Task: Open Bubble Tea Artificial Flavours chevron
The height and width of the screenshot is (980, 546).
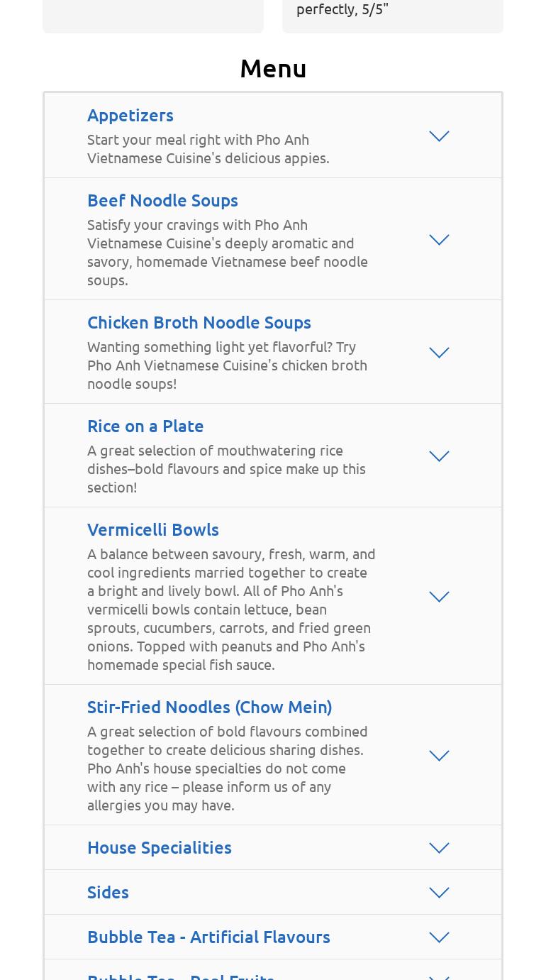Action: [439, 937]
